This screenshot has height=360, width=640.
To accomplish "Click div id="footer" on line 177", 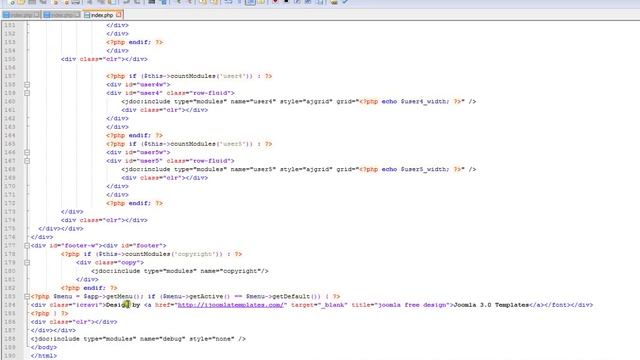I will click(x=134, y=245).
